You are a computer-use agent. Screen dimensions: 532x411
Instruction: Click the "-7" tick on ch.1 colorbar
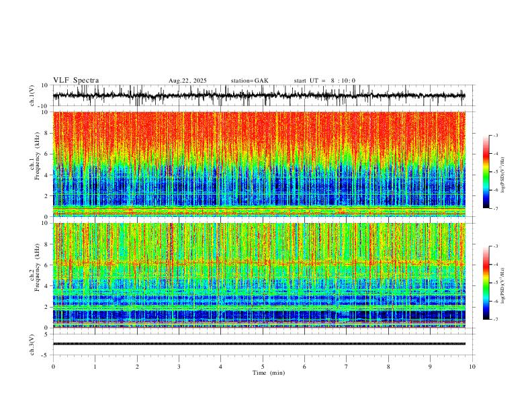[x=496, y=209]
